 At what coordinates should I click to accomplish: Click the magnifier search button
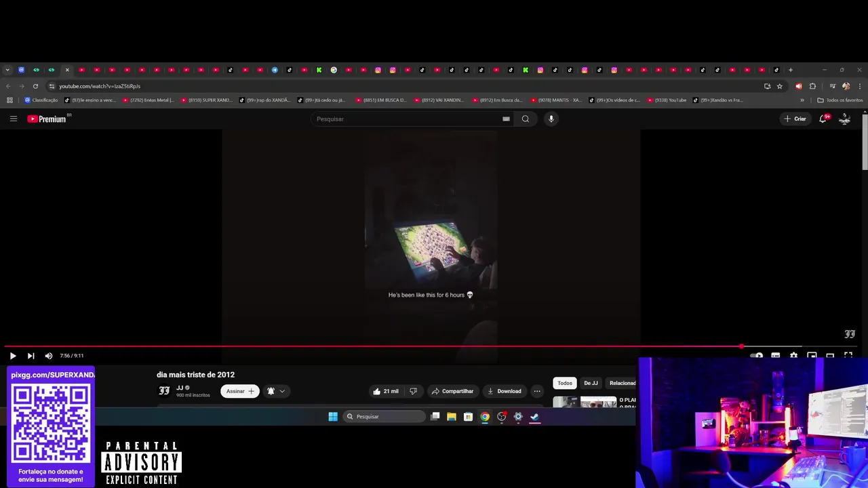pyautogui.click(x=525, y=119)
